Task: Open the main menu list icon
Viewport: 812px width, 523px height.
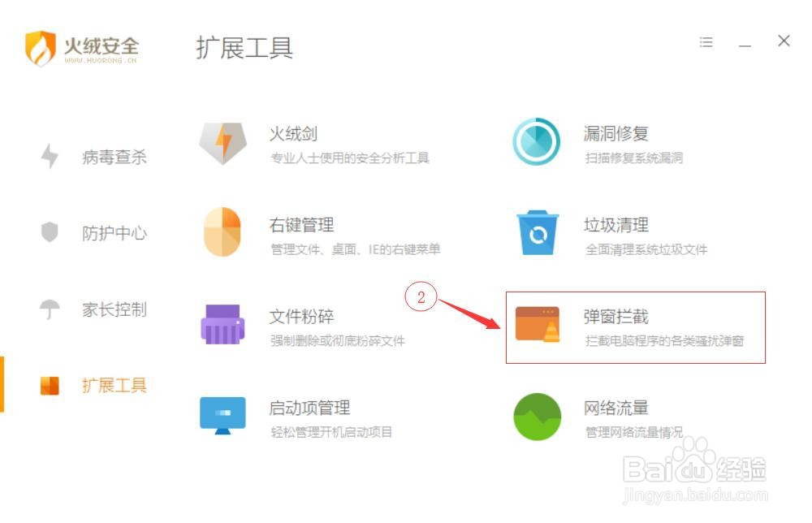Action: 706,42
